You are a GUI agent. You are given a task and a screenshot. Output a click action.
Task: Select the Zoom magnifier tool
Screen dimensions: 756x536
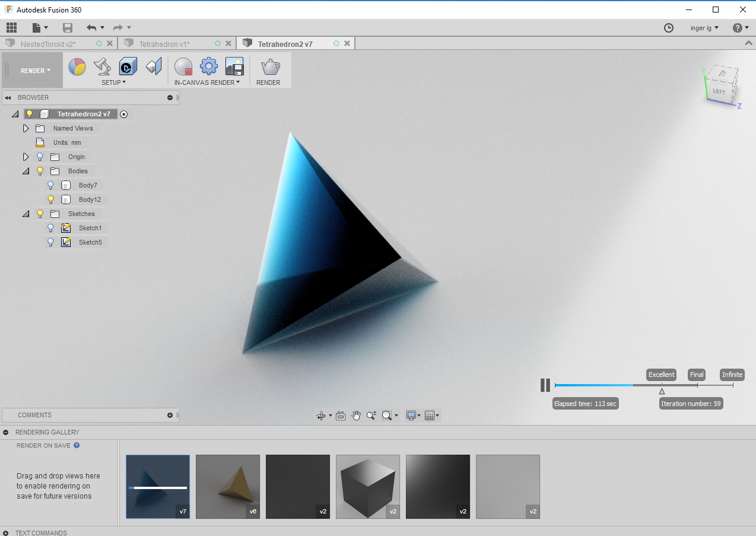pos(371,416)
